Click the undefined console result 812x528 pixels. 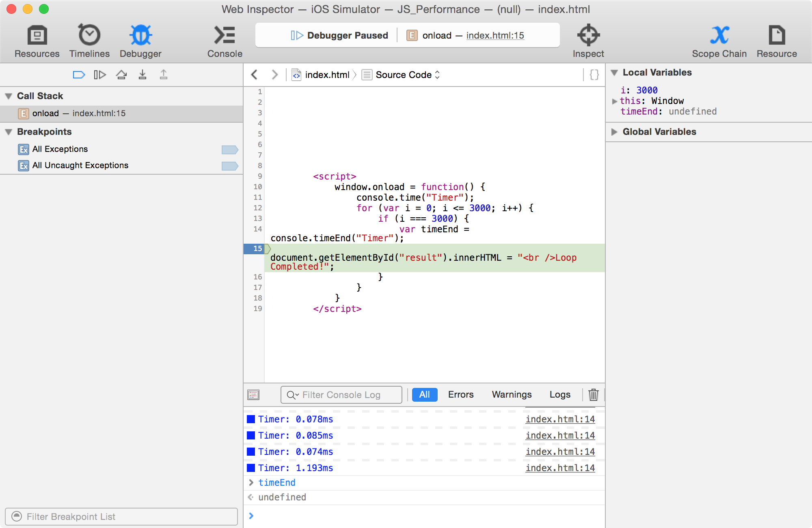[282, 497]
